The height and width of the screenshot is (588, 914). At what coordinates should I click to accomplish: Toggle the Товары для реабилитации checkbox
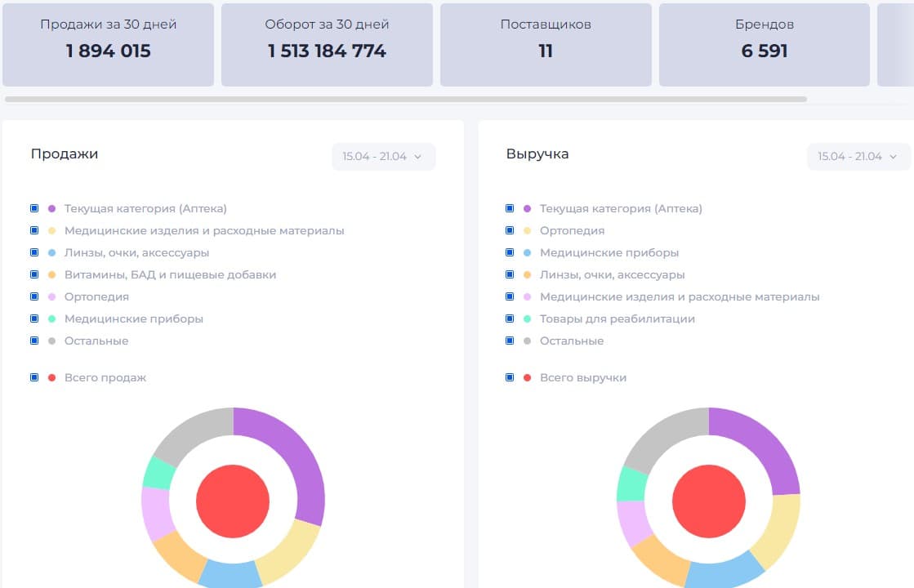click(510, 318)
